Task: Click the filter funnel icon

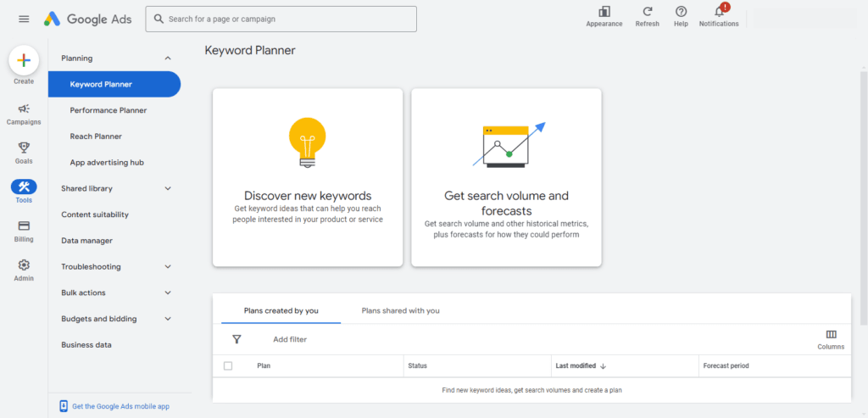Action: (x=237, y=339)
